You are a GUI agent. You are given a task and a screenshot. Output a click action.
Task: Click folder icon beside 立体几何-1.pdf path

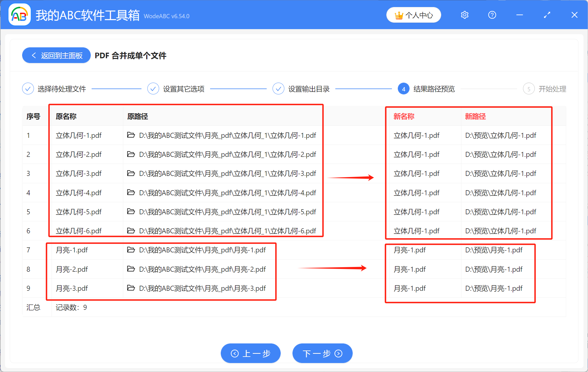tap(131, 135)
